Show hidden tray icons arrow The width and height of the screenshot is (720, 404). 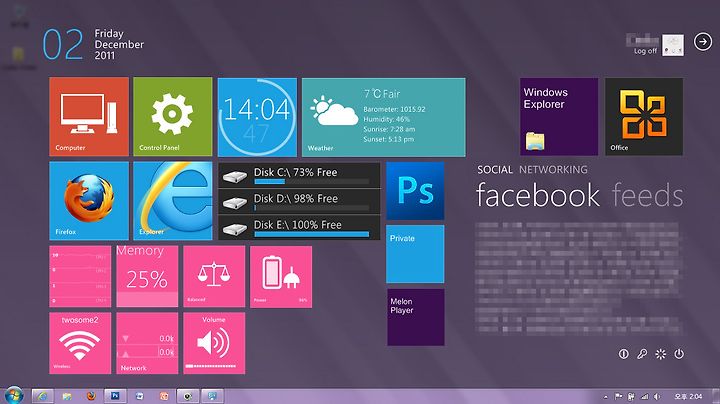click(606, 397)
